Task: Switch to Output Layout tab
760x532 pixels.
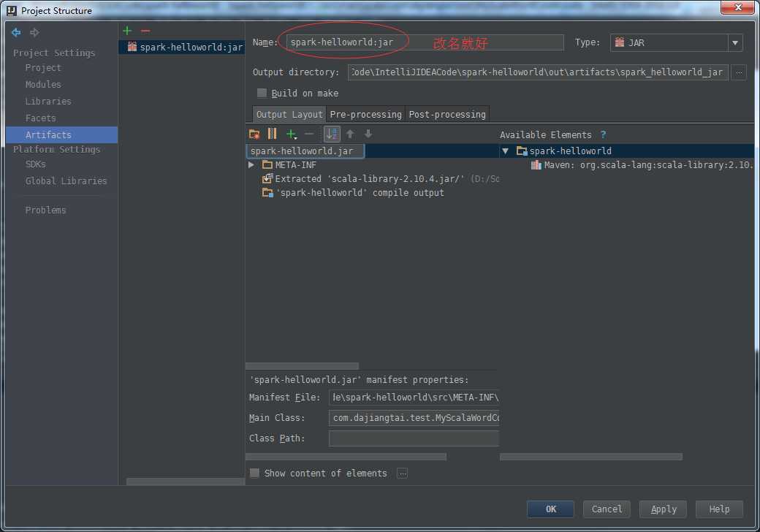Action: (289, 114)
